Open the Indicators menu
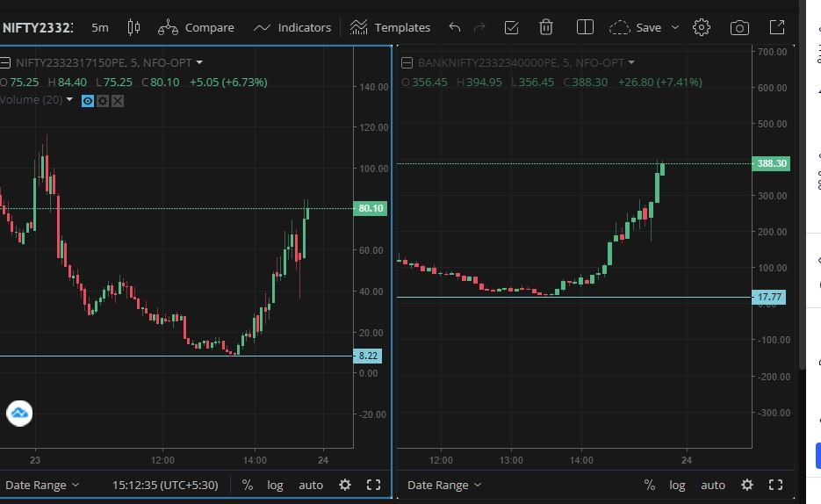The height and width of the screenshot is (504, 821). tap(292, 27)
